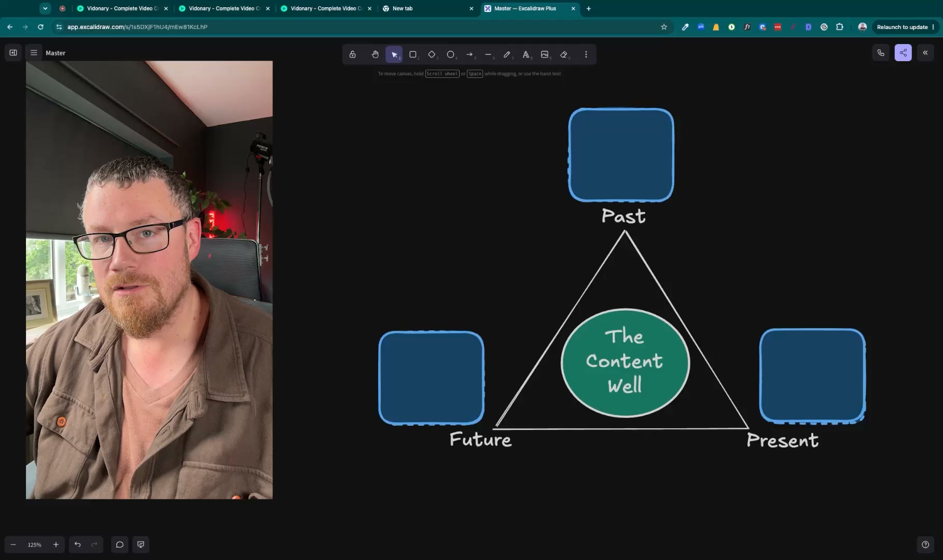Screen dimensions: 943x560
Task: Select the Ellipse tool
Action: pyautogui.click(x=451, y=54)
